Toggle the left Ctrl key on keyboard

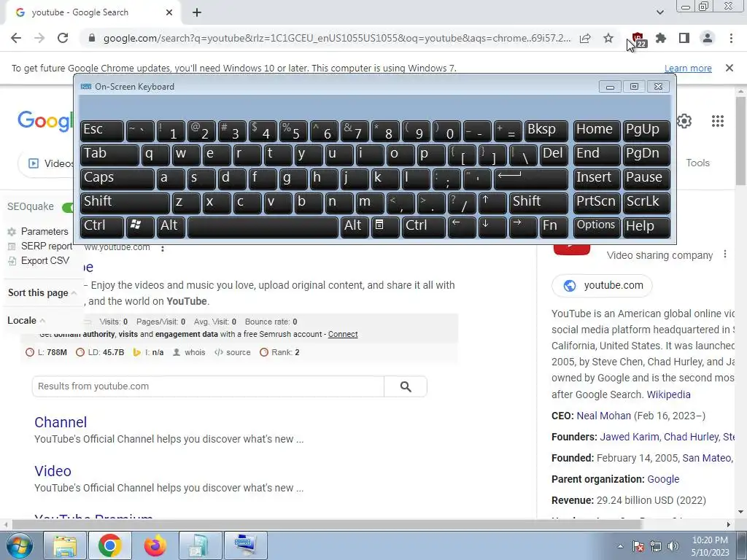pyautogui.click(x=102, y=227)
